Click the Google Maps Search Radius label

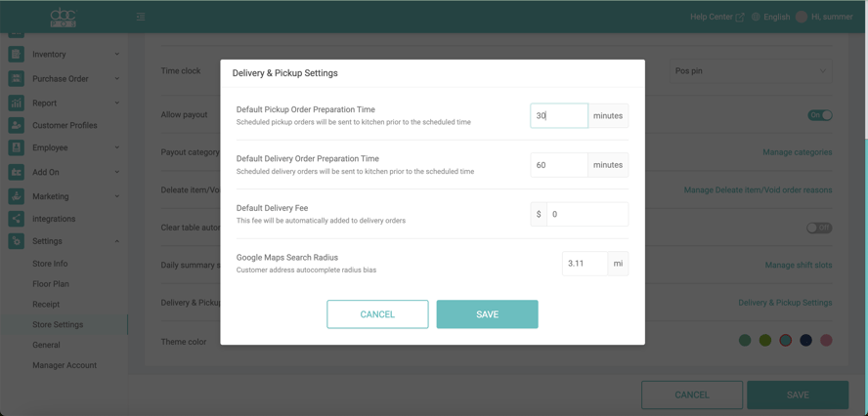coord(287,257)
